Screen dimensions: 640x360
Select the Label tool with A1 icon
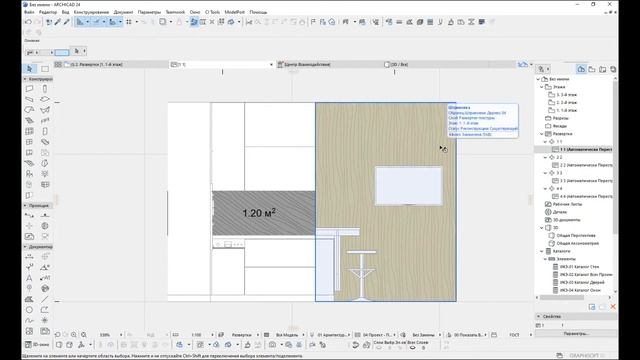click(45, 278)
